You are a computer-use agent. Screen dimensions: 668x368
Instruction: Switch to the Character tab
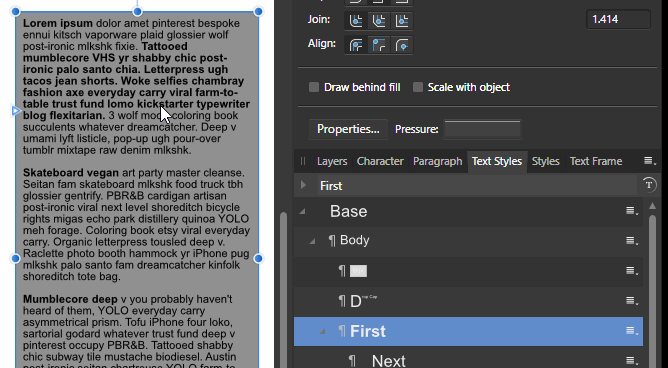380,161
